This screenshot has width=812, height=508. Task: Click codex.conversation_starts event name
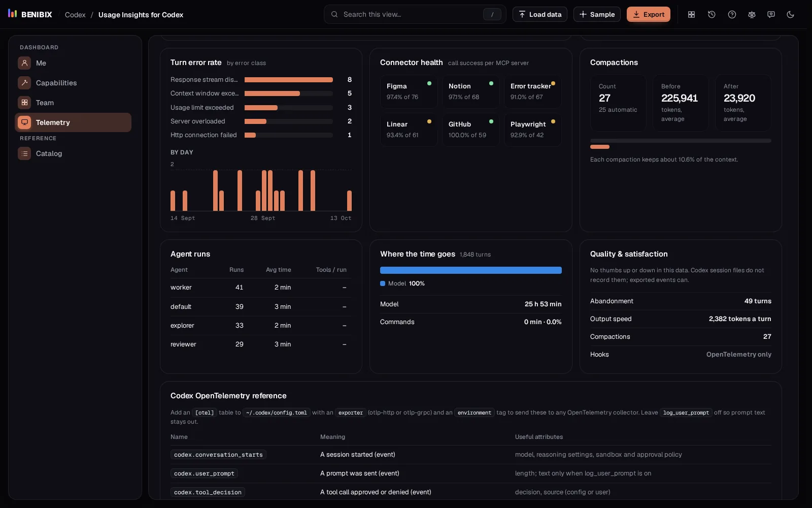tap(218, 455)
